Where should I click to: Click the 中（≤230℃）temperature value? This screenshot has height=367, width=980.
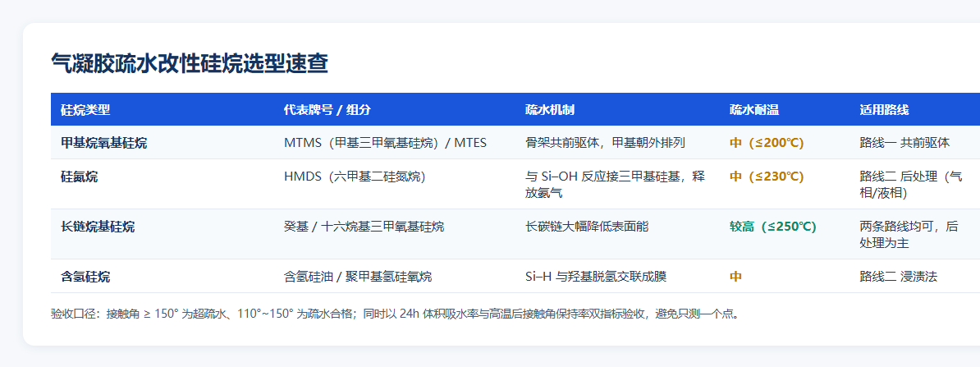pyautogui.click(x=767, y=177)
